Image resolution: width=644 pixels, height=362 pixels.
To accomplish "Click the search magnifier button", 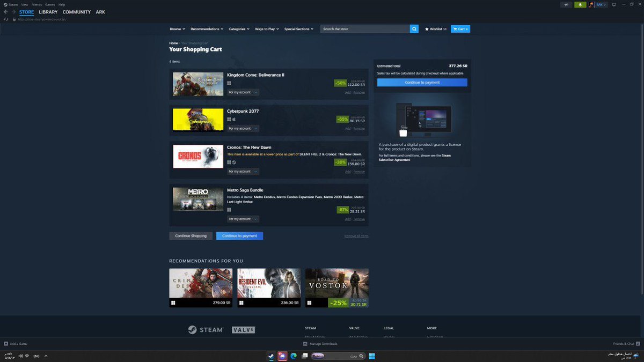I will click(x=414, y=29).
